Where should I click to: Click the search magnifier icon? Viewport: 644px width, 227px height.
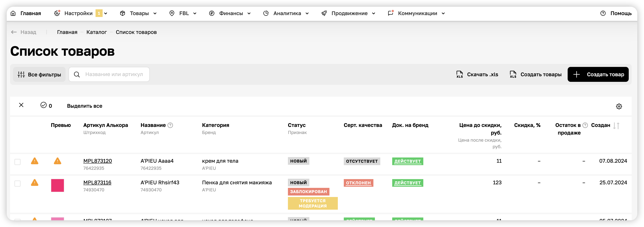click(x=77, y=74)
